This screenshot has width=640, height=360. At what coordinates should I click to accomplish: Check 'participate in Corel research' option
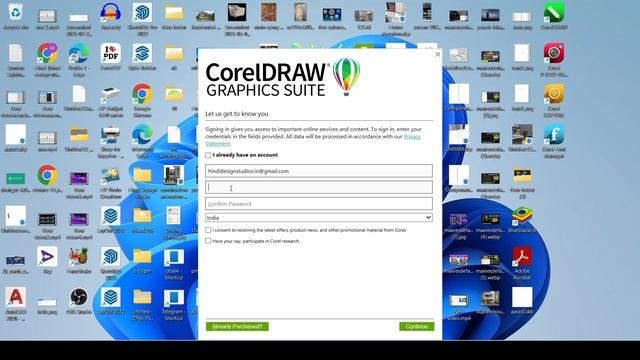point(208,241)
